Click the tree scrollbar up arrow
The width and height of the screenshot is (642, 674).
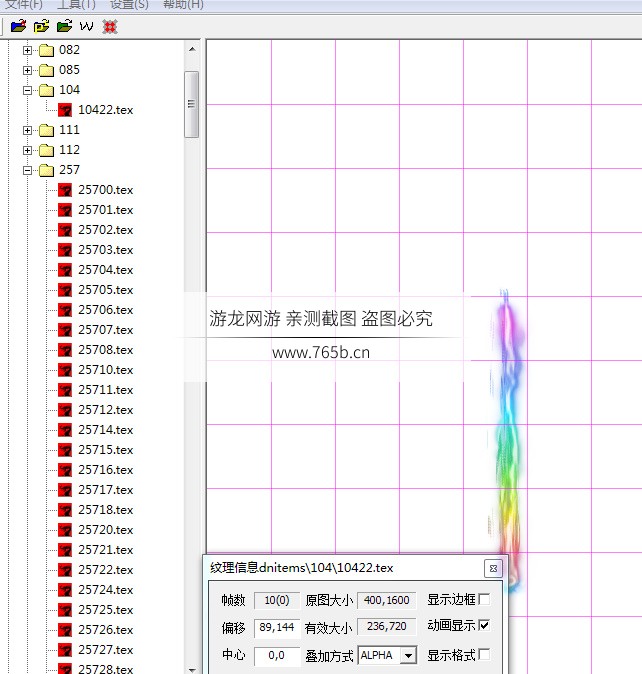(x=192, y=50)
